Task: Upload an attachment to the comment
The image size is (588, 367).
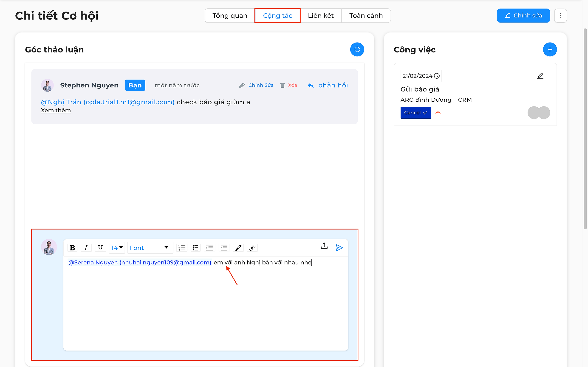Action: tap(324, 246)
